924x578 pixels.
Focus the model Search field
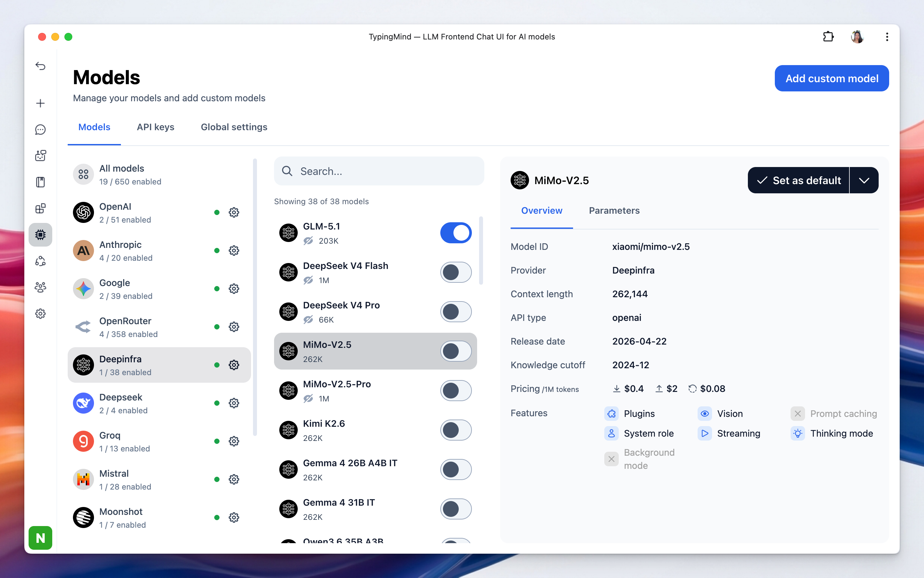(x=379, y=171)
